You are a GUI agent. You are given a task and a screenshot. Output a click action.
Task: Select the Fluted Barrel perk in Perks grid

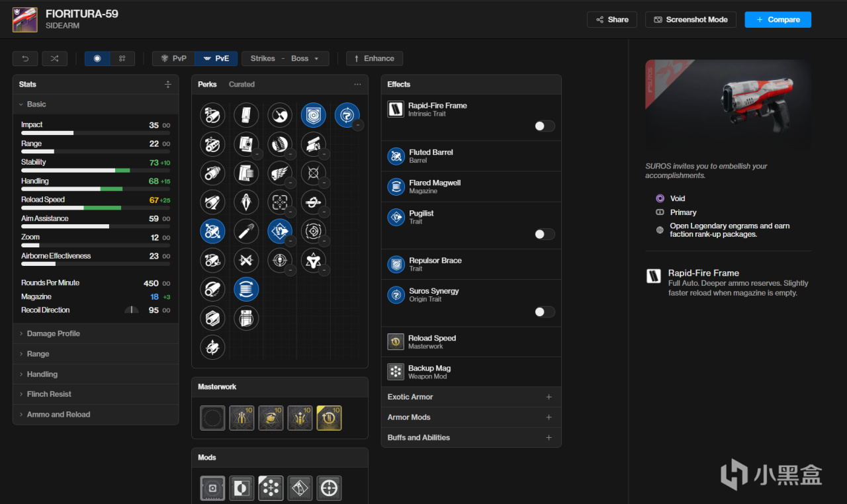pyautogui.click(x=212, y=231)
